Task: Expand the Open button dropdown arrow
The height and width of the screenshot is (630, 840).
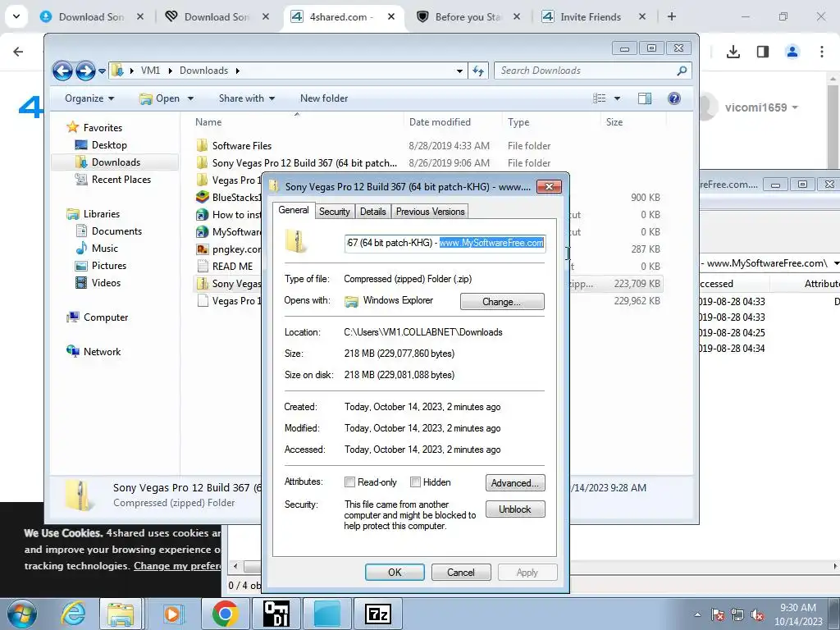Action: tap(190, 98)
